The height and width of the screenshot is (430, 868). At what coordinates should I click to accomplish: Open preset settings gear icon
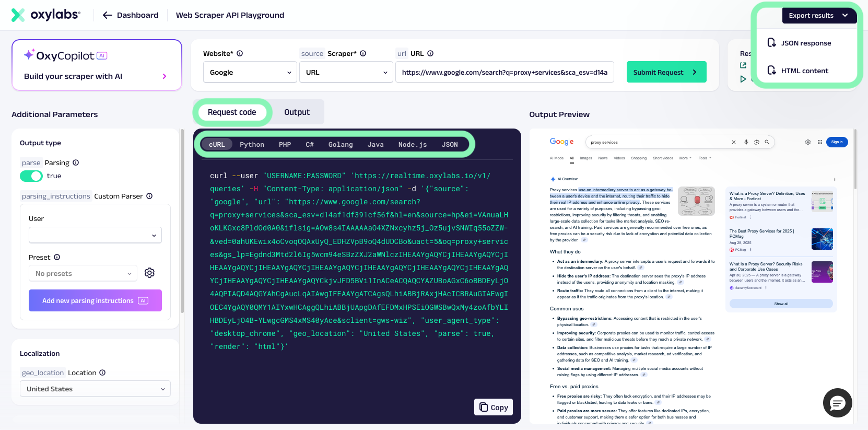coord(149,273)
